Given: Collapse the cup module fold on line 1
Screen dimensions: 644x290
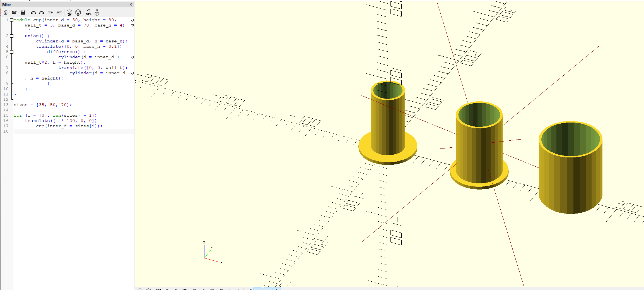Looking at the screenshot, I should click(x=12, y=20).
